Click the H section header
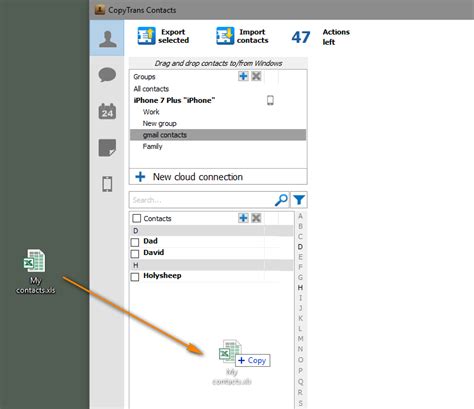474x409 pixels. 211,265
